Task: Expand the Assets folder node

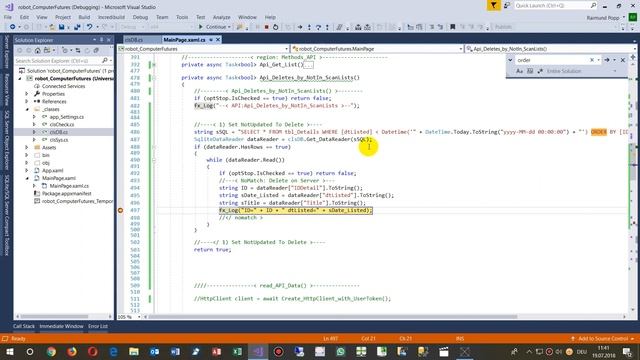Action: [x=27, y=147]
